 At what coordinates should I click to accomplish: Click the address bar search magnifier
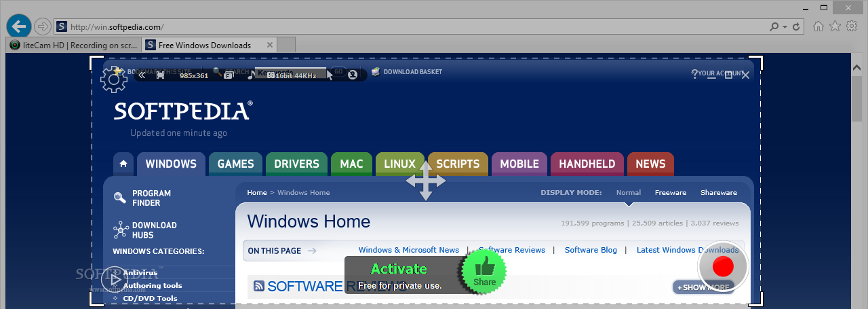[774, 27]
